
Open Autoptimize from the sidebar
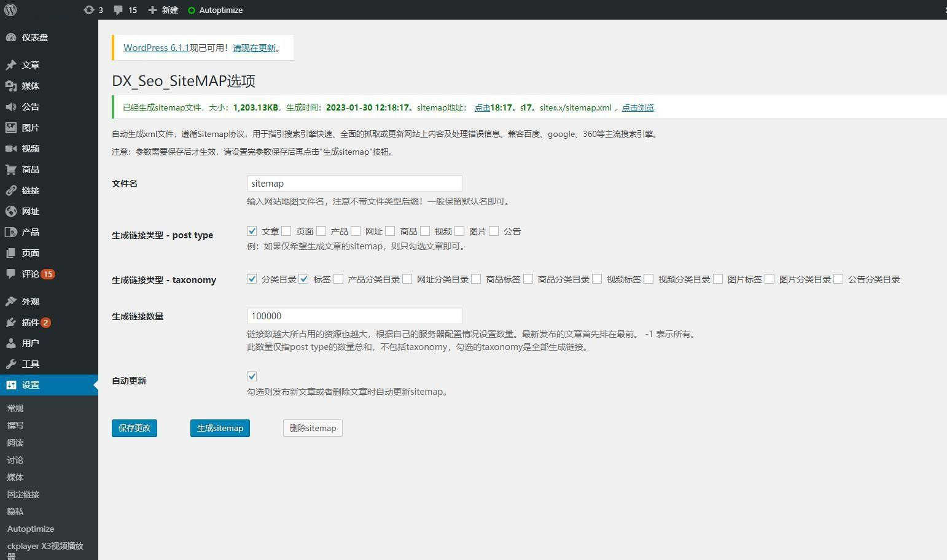pos(30,529)
